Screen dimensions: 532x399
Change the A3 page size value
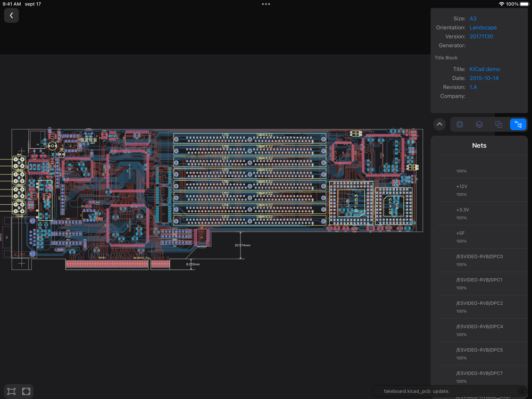click(x=473, y=19)
